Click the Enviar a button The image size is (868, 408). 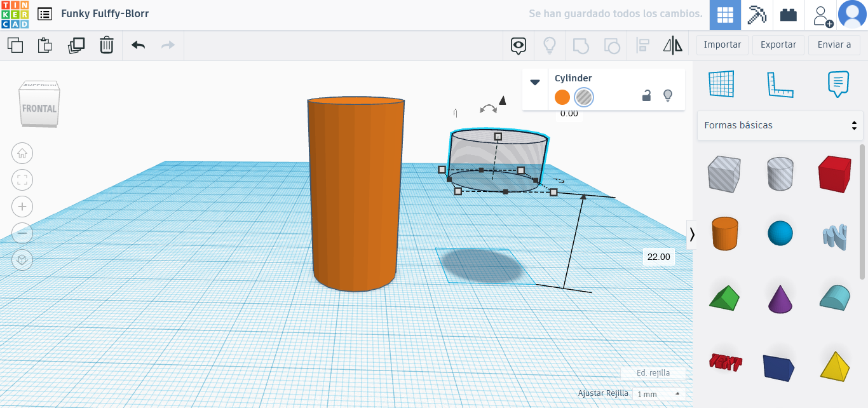pyautogui.click(x=834, y=45)
